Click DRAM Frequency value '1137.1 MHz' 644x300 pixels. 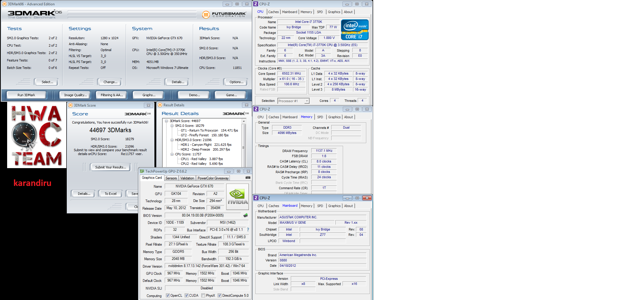pos(324,151)
